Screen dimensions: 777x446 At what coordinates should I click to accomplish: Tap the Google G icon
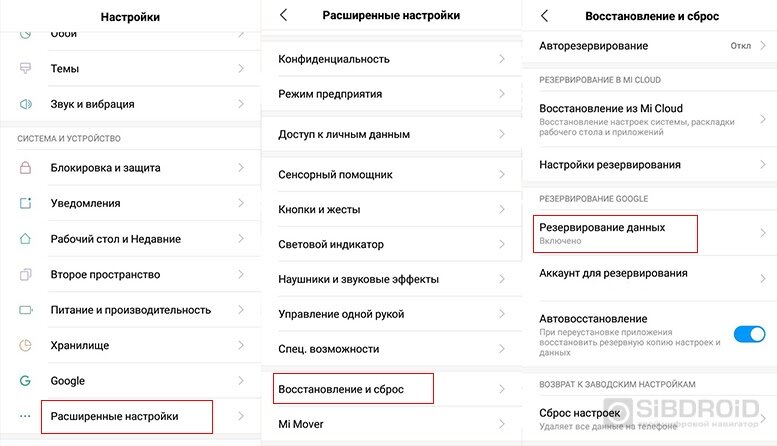click(26, 381)
